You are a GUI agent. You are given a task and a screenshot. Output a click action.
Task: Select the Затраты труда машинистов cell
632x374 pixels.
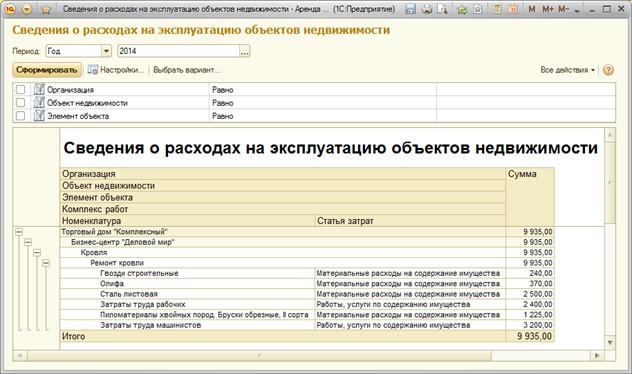pyautogui.click(x=187, y=325)
